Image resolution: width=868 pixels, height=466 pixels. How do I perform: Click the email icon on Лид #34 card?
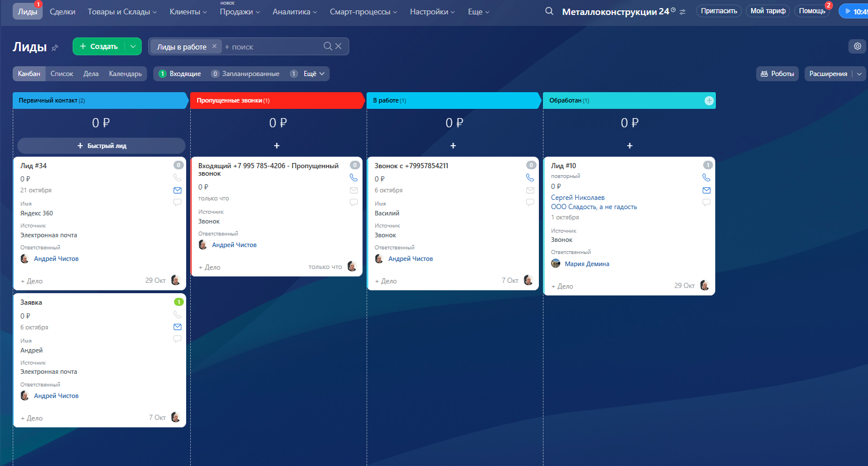pyautogui.click(x=178, y=190)
